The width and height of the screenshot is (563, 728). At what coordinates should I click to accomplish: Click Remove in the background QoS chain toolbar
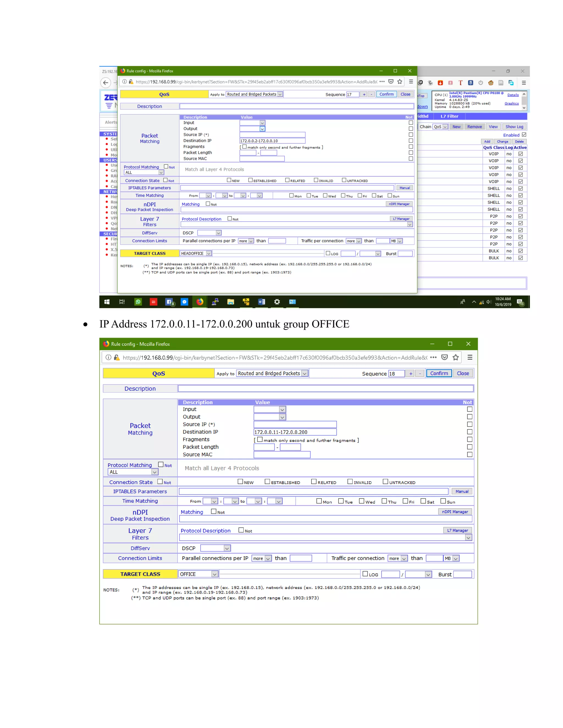point(474,127)
